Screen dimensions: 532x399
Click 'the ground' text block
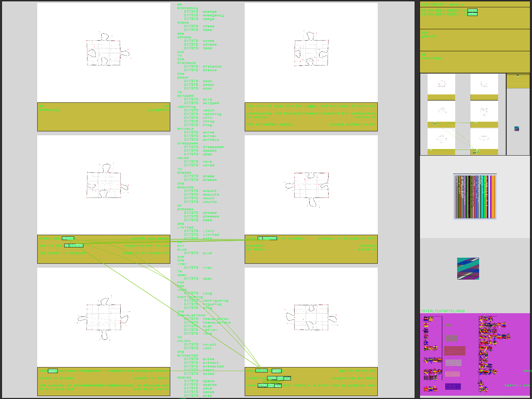pyautogui.click(x=428, y=35)
